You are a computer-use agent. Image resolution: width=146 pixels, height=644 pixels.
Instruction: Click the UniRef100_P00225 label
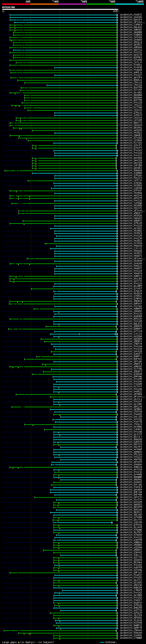(131, 236)
